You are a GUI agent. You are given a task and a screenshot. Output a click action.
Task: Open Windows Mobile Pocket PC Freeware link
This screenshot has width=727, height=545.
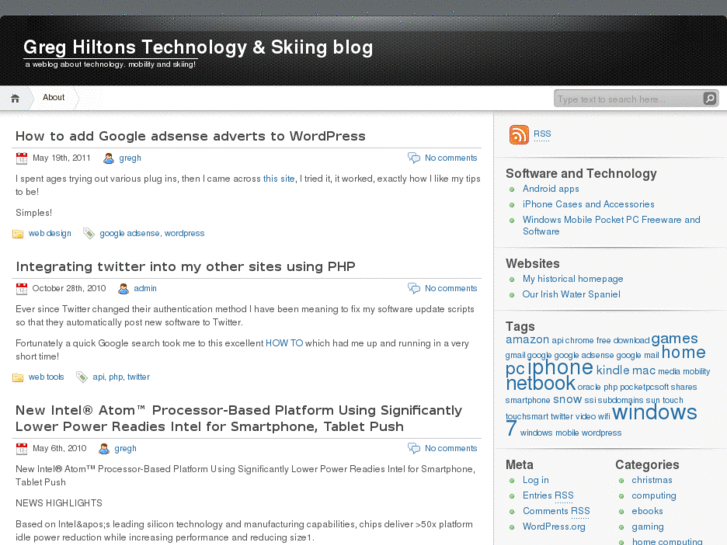pyautogui.click(x=611, y=225)
